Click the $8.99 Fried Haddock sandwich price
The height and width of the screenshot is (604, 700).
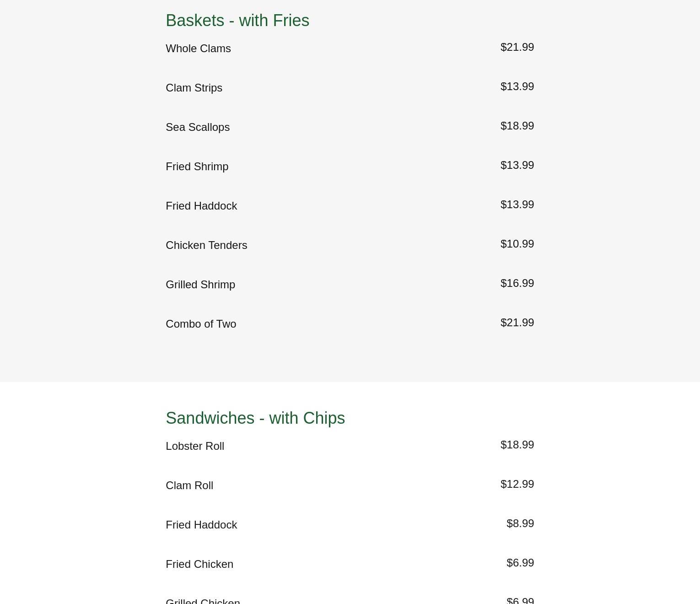point(520,523)
